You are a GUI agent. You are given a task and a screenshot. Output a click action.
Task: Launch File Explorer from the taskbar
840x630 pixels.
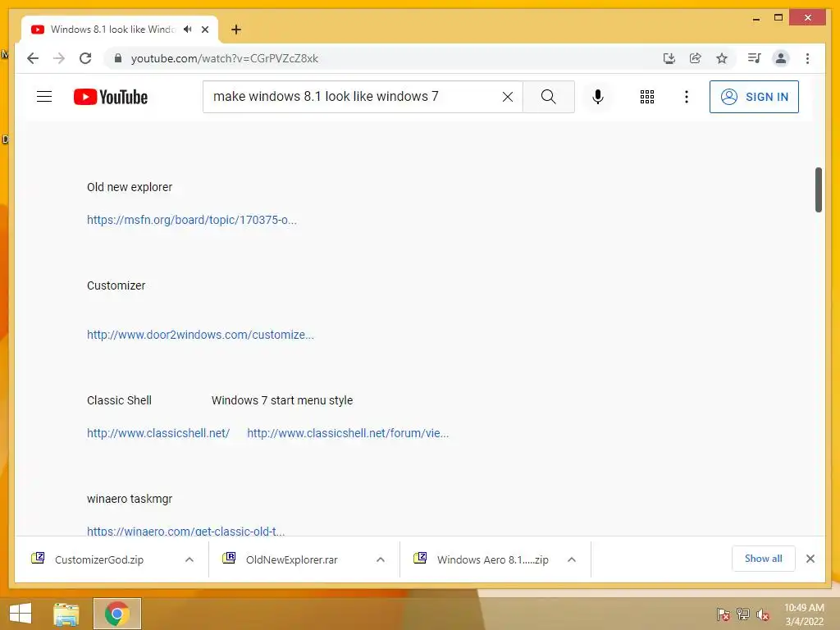(66, 614)
